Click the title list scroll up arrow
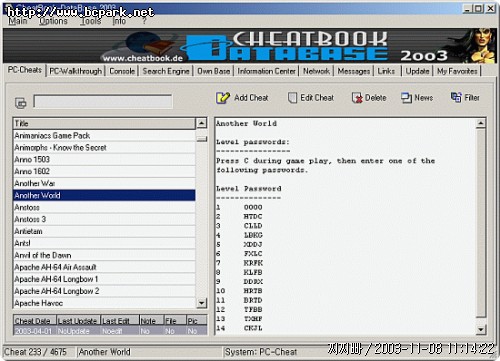500x361 pixels. pos(201,123)
